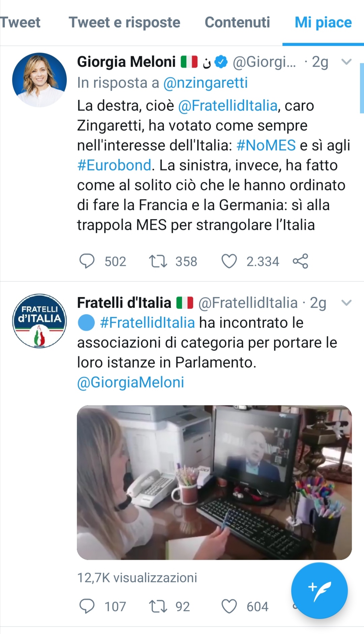Screen dimensions: 364x634
Task: Like the Fratelli d'Italia tweet
Action: coord(229,606)
